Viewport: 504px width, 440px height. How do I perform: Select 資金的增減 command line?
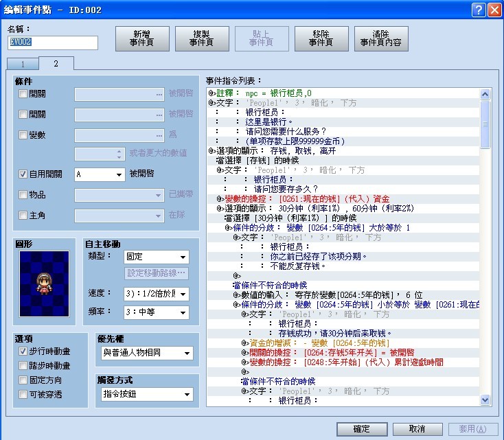click(x=343, y=343)
